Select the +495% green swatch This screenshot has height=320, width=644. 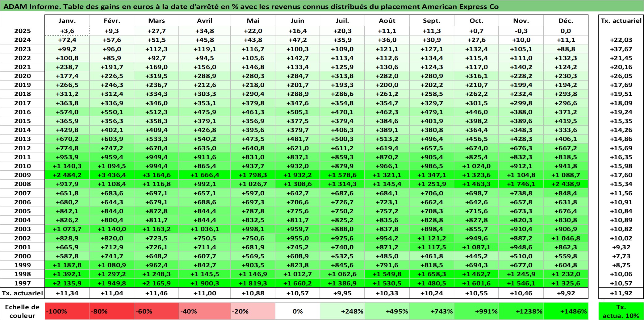(x=387, y=311)
